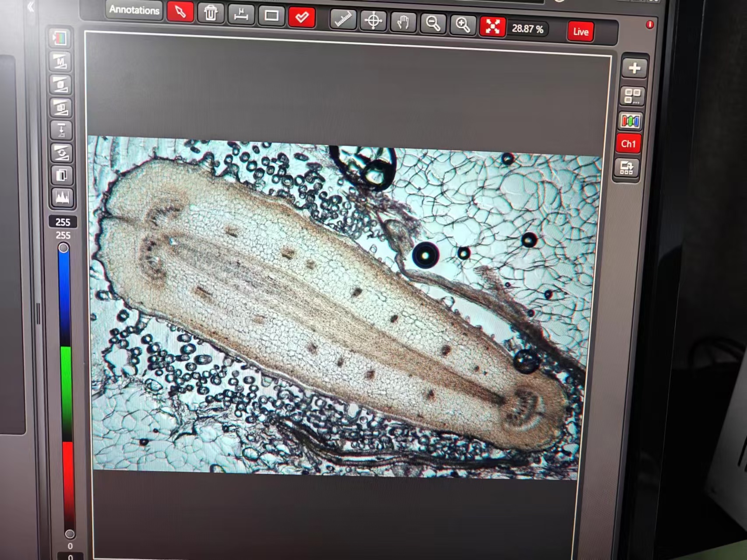Click the lower histogram slider handle near 0
Screen dimensions: 747x560
tap(69, 534)
